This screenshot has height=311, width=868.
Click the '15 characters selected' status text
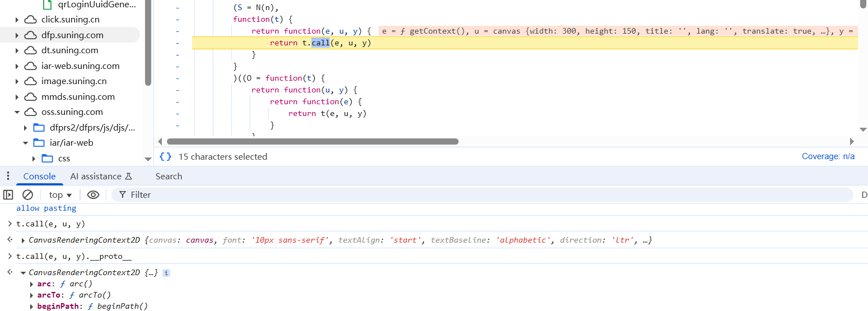tap(223, 157)
